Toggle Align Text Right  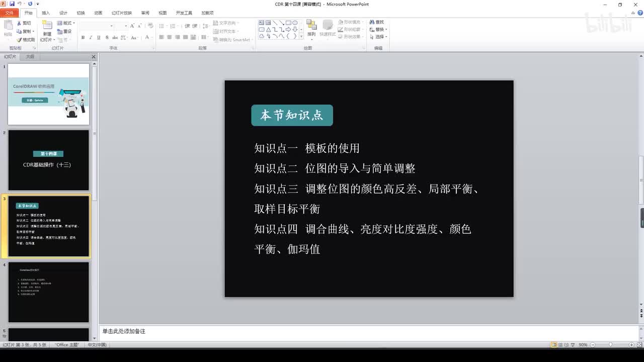178,38
